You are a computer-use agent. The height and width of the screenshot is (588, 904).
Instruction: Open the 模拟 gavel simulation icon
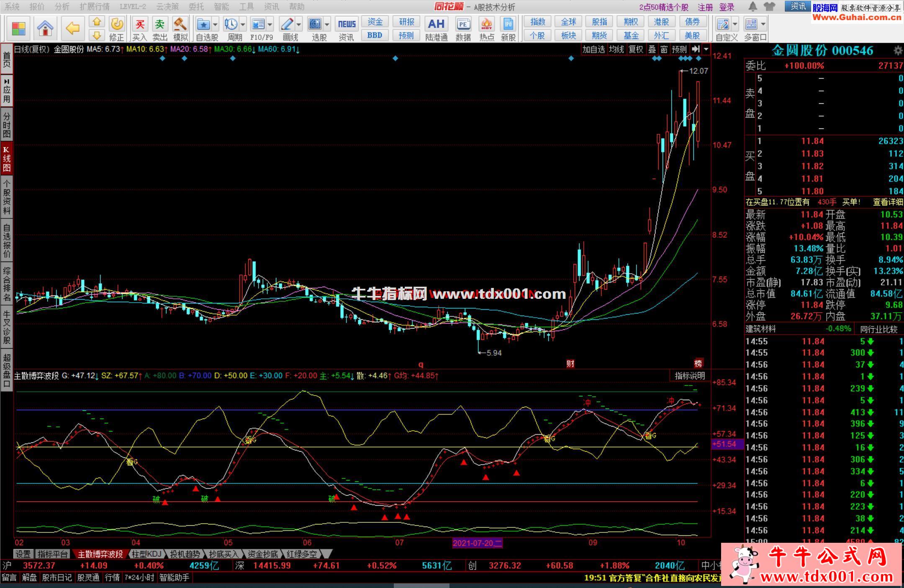pos(180,24)
